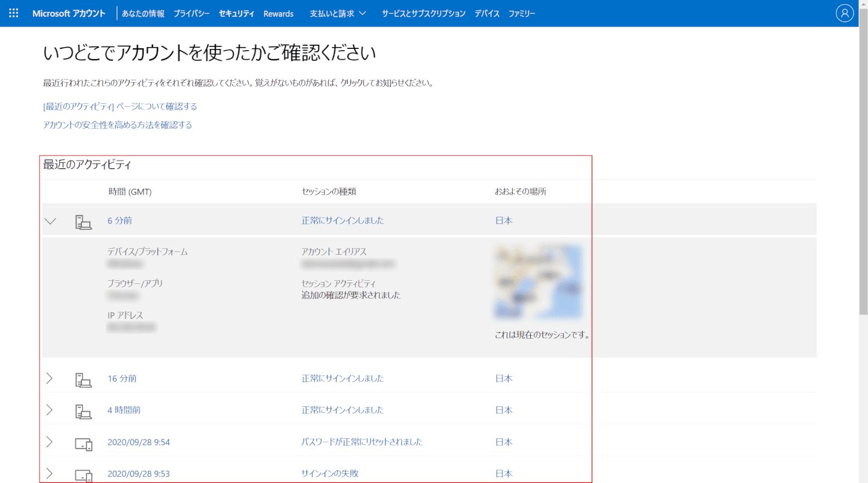Screen dimensions: 868x483
Task: Click the device icon for the 16 分前 row
Action: coord(83,379)
